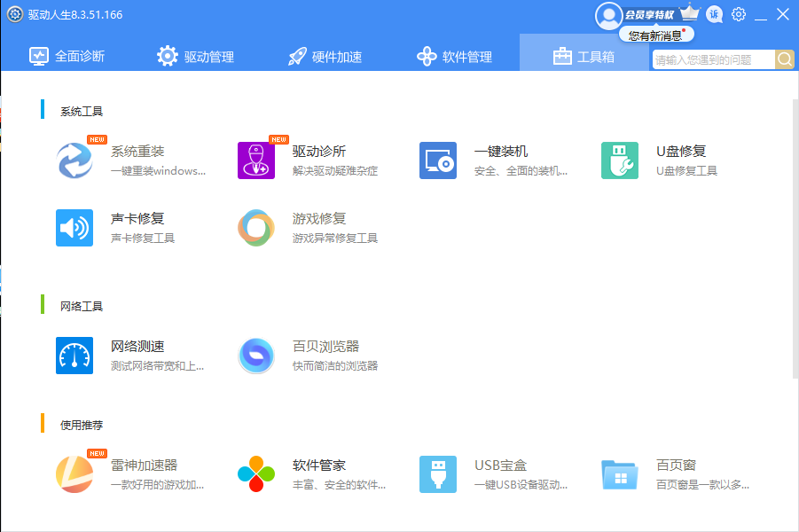Open the 网络测速 speedometer icon
This screenshot has height=532, width=799.
[x=74, y=356]
